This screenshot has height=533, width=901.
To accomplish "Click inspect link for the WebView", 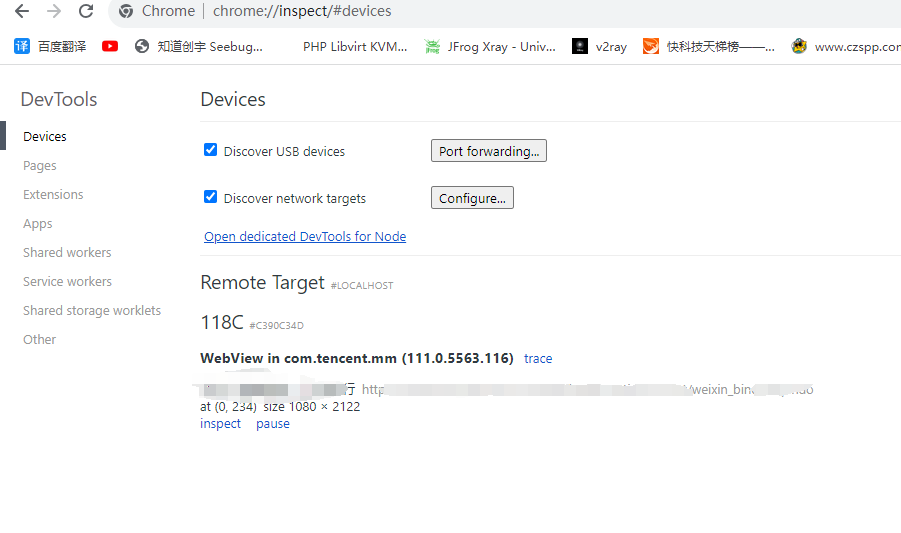I will (220, 424).
